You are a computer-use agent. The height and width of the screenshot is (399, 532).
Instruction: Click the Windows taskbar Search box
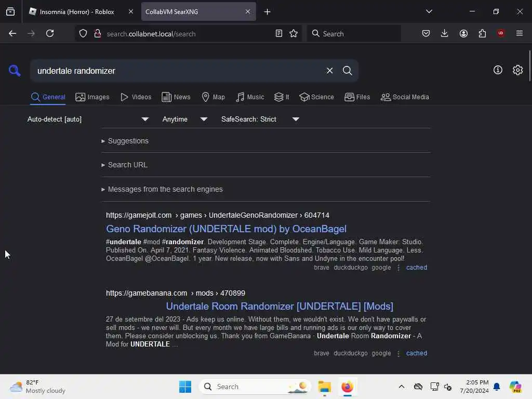coord(255,387)
